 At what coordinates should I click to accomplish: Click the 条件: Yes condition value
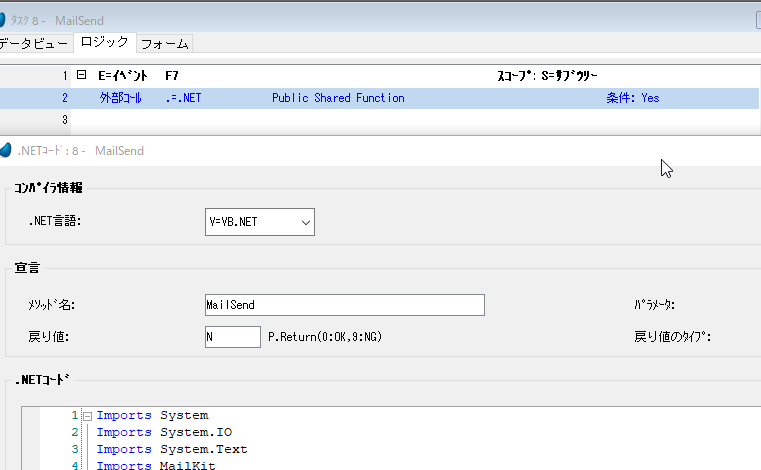[650, 98]
